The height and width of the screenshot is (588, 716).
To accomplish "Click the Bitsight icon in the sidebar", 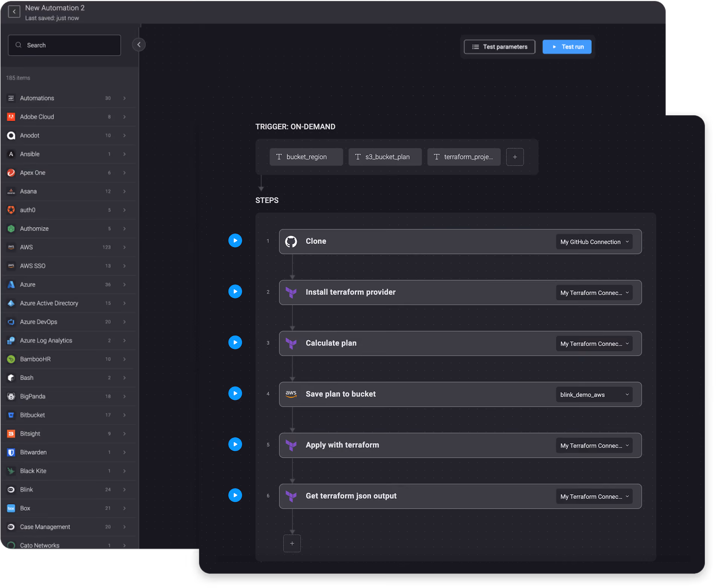I will tap(11, 434).
